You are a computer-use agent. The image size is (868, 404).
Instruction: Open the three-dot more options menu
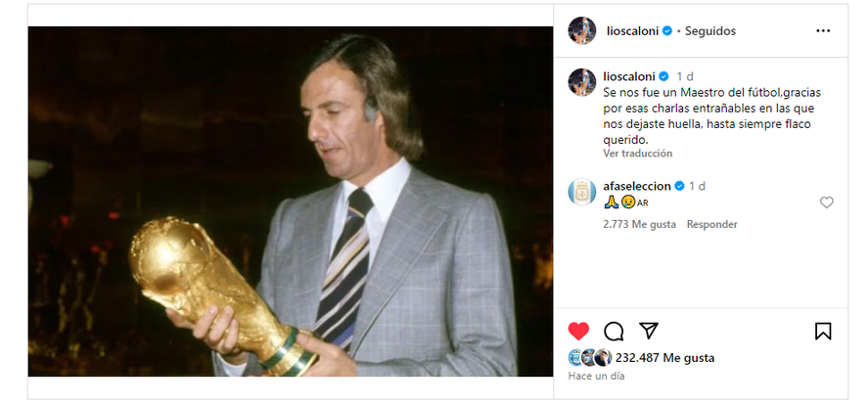click(x=823, y=31)
